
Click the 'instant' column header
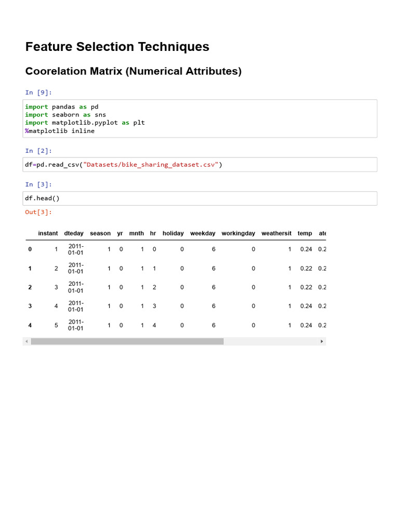pos(48,233)
